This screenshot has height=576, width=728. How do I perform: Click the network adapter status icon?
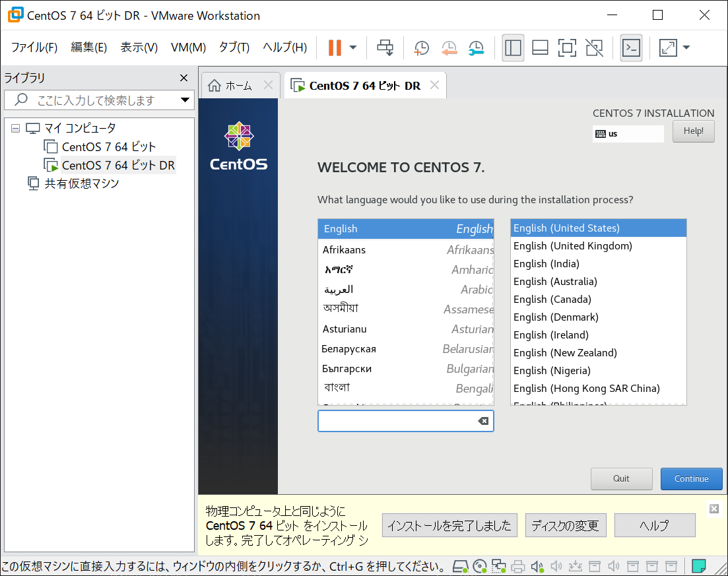(498, 566)
